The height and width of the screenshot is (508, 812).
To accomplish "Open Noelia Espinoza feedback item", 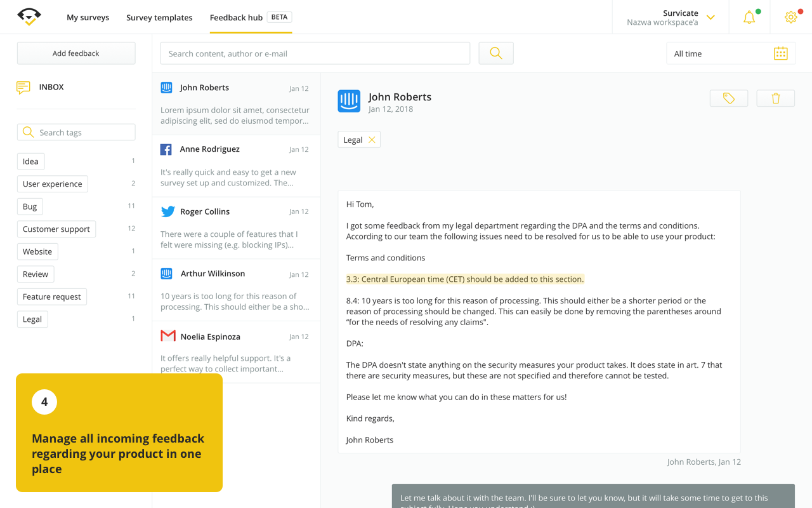I will (236, 352).
